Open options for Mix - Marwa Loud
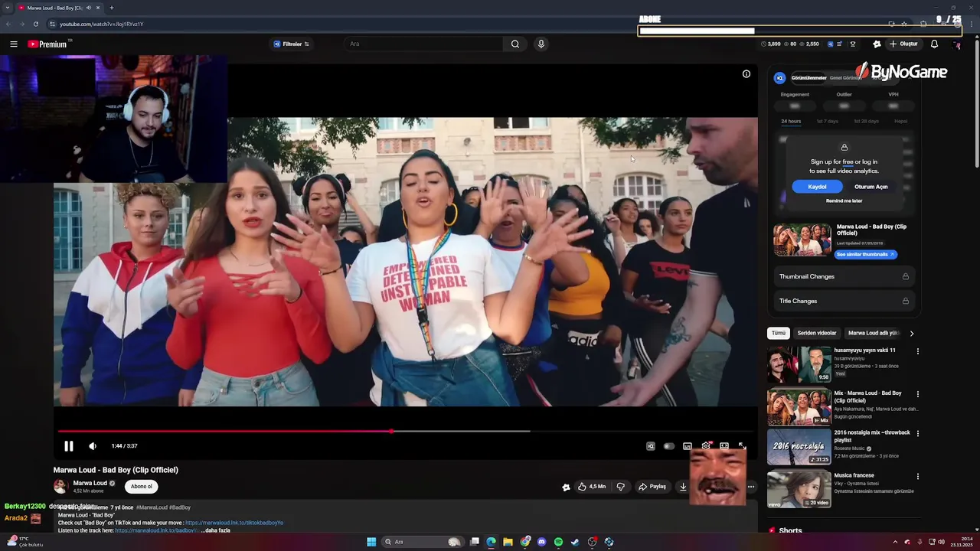 click(x=917, y=394)
